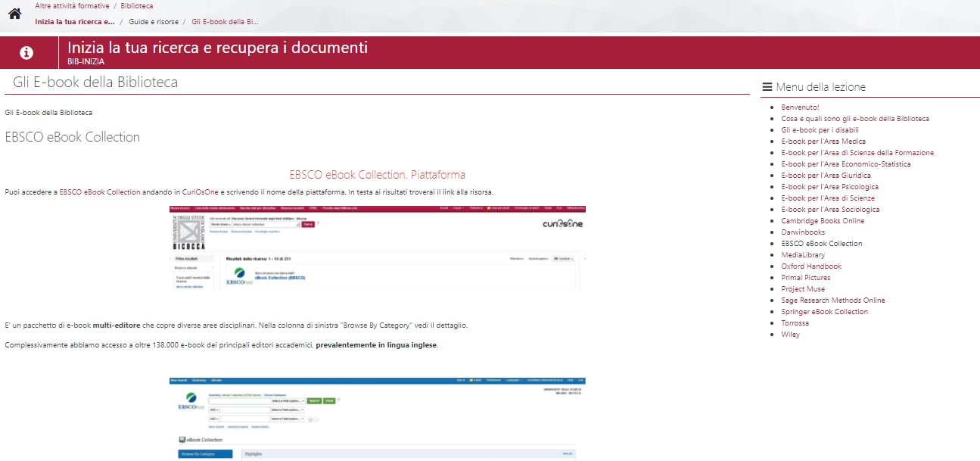980x461 pixels.
Task: Open 'Altre attività formative' breadcrumb
Action: click(72, 6)
